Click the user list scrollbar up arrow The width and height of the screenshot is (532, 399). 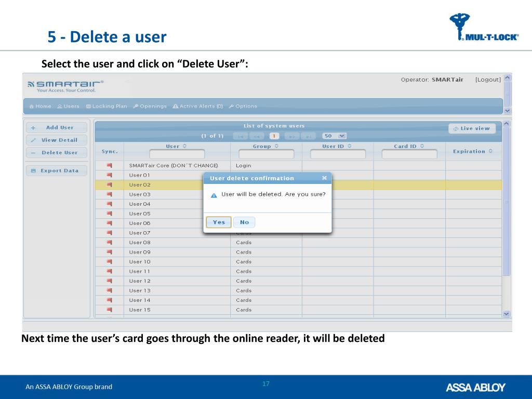coord(506,124)
